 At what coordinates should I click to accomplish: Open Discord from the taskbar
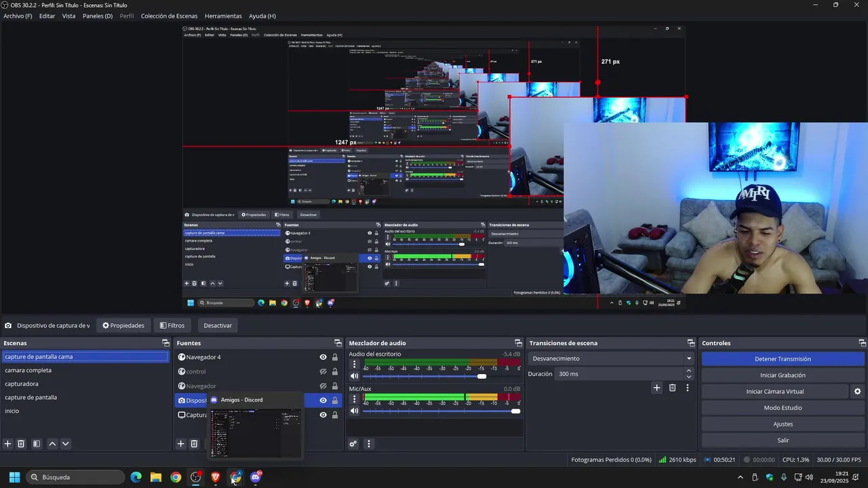tap(256, 477)
